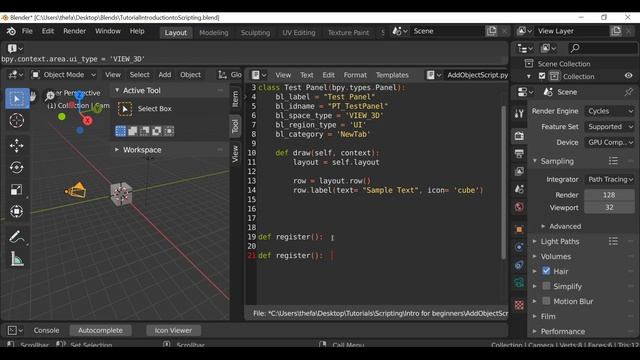Click the Sampling presets list icon
This screenshot has height=360, width=640.
coord(613,161)
